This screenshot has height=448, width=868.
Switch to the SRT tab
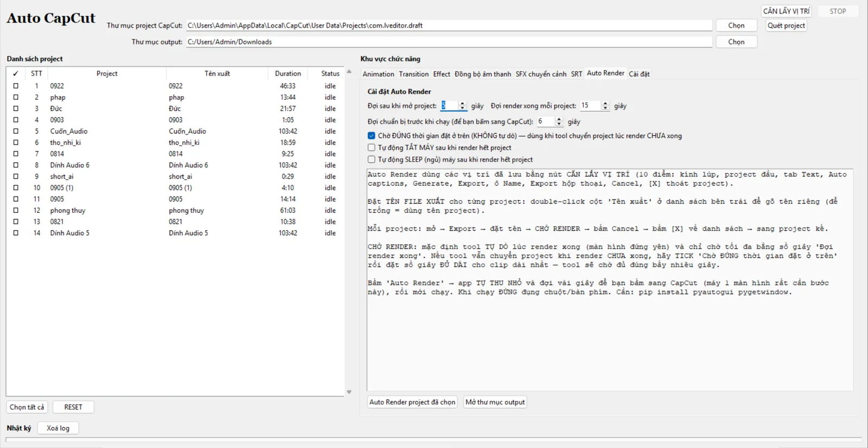coord(577,74)
